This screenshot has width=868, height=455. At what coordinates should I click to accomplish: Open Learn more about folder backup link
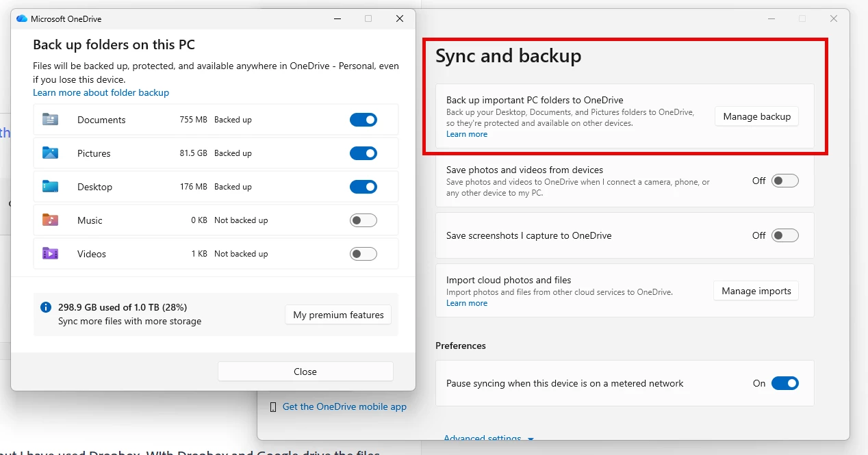click(x=101, y=92)
